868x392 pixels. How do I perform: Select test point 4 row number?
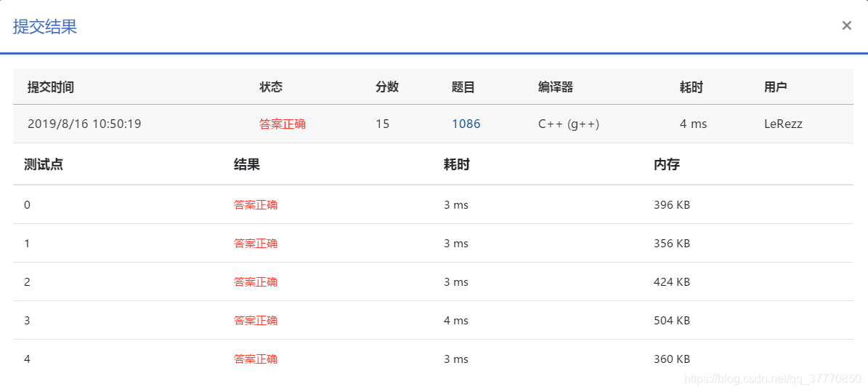[27, 359]
